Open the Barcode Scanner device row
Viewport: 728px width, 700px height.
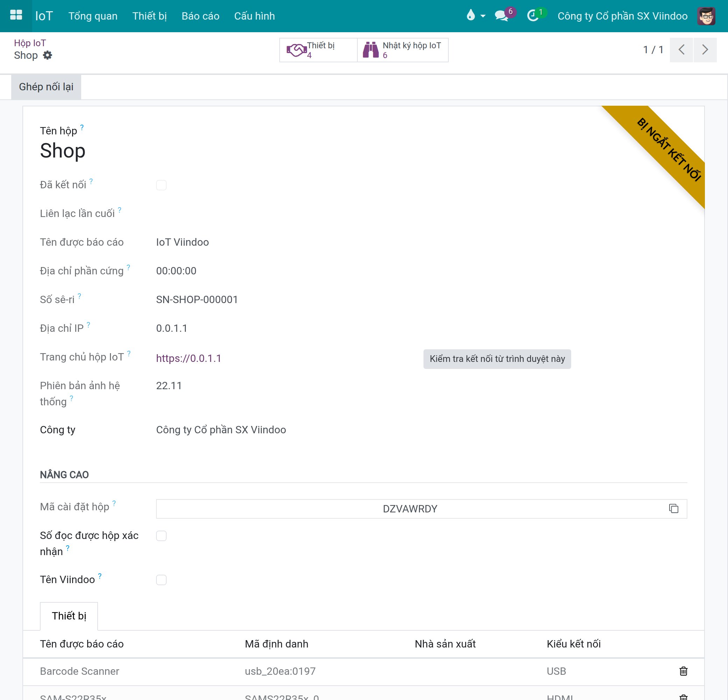point(363,671)
